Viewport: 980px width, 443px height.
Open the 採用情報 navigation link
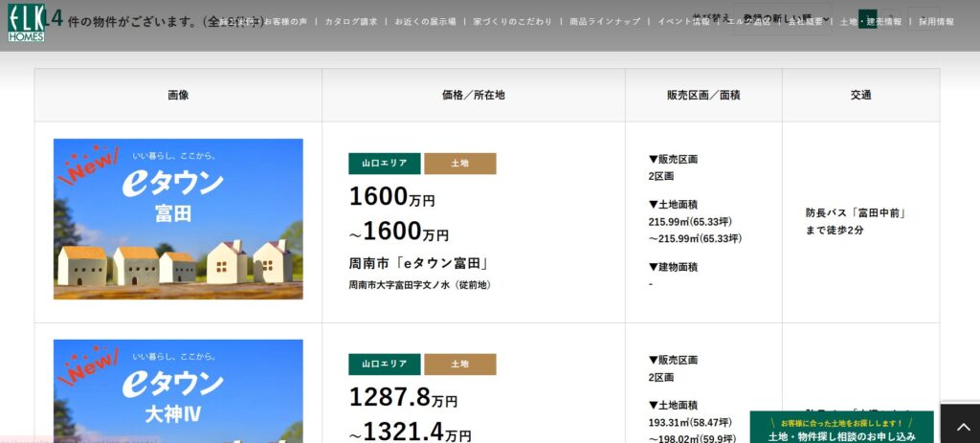[x=936, y=21]
